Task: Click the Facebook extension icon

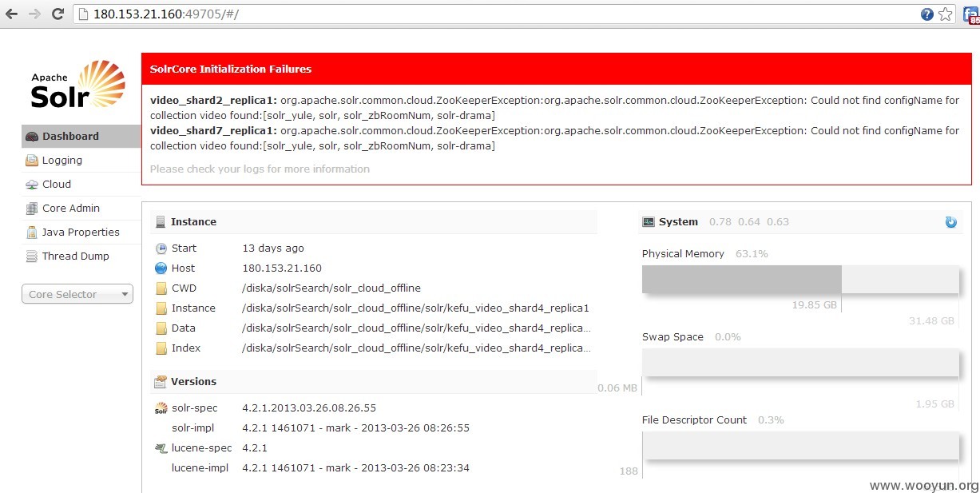Action: click(x=971, y=14)
